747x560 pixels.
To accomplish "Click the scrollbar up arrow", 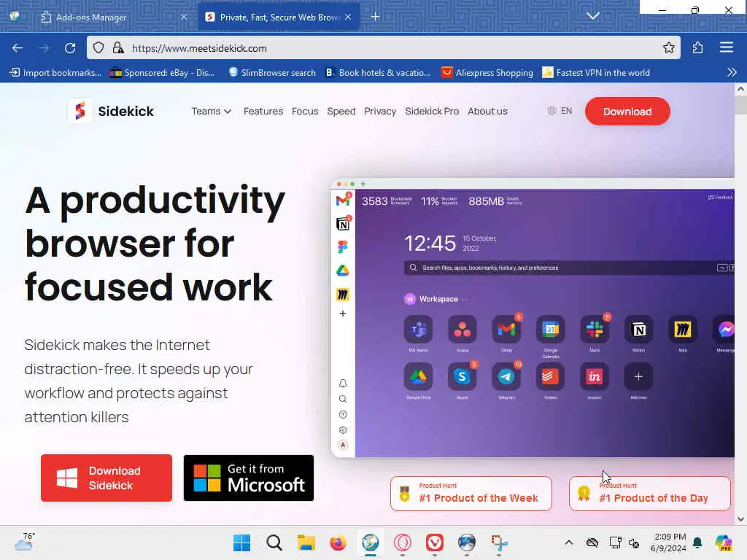I will click(740, 89).
